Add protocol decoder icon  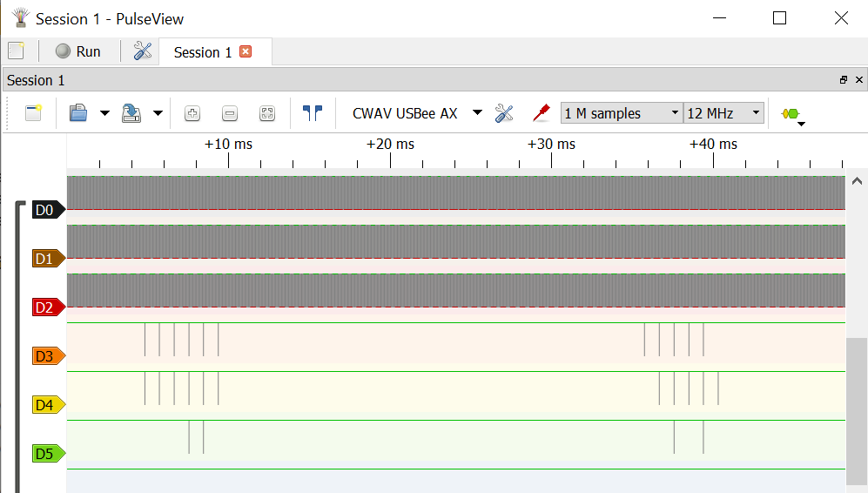793,114
